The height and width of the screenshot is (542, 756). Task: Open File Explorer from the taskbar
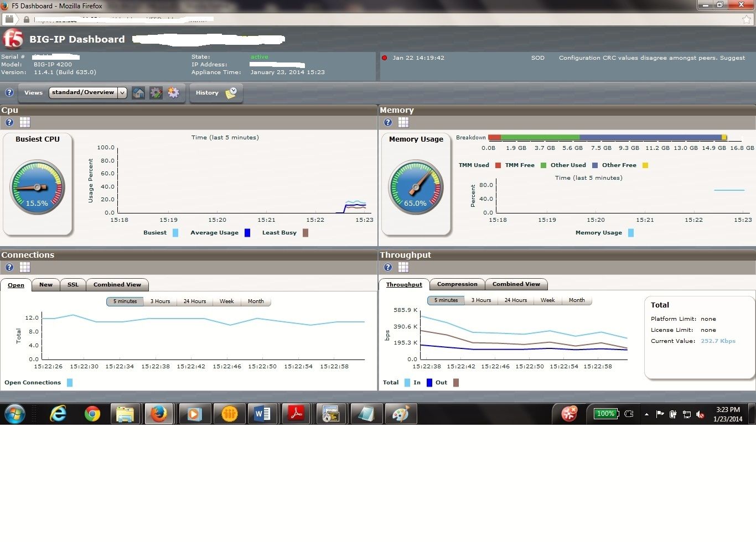tap(126, 414)
